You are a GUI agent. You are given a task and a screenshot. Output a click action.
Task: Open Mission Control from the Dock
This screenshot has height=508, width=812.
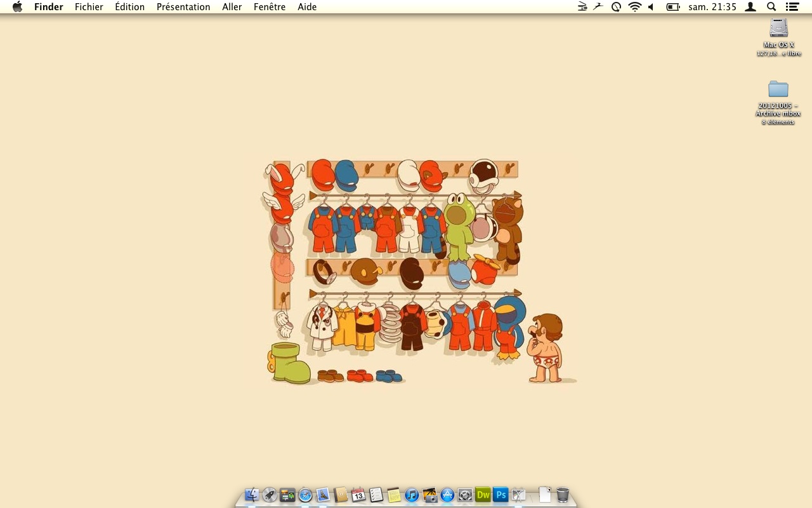tap(288, 495)
